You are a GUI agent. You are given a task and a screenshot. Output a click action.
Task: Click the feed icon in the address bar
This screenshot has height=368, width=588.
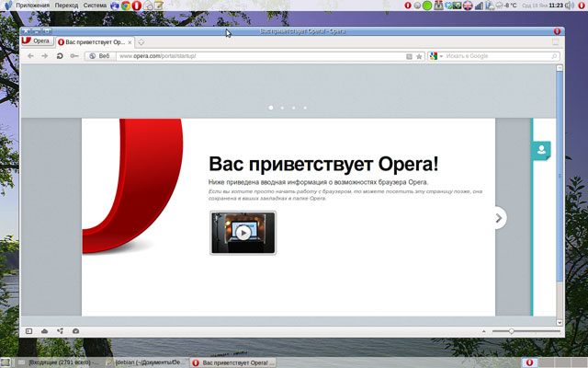409,56
